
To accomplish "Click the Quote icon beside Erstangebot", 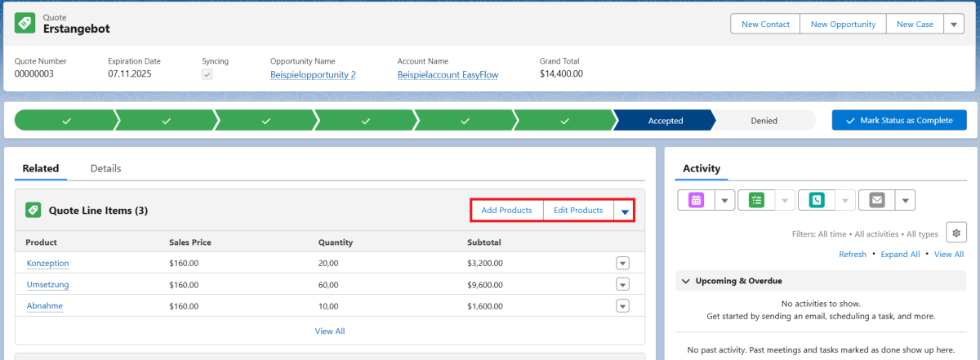I will 25,24.
